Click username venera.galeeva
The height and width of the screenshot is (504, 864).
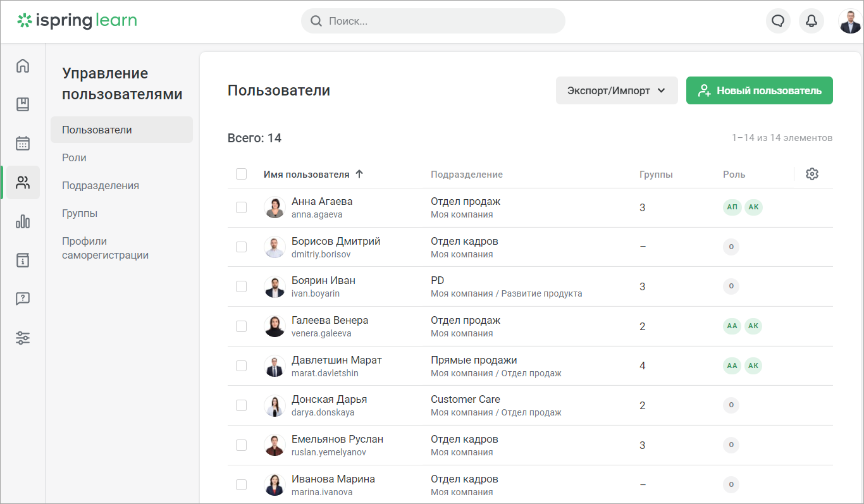tap(321, 333)
